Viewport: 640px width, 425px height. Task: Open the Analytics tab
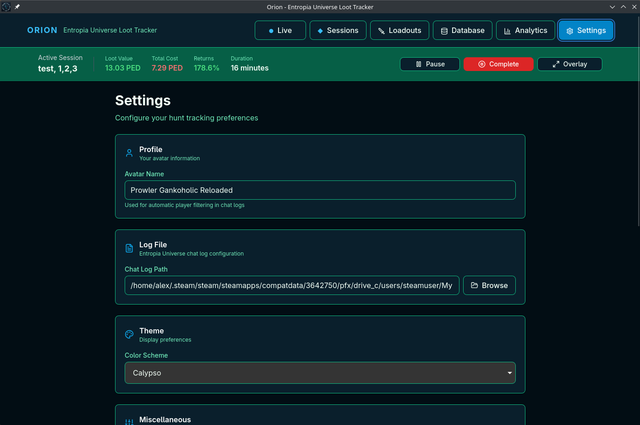(x=525, y=31)
